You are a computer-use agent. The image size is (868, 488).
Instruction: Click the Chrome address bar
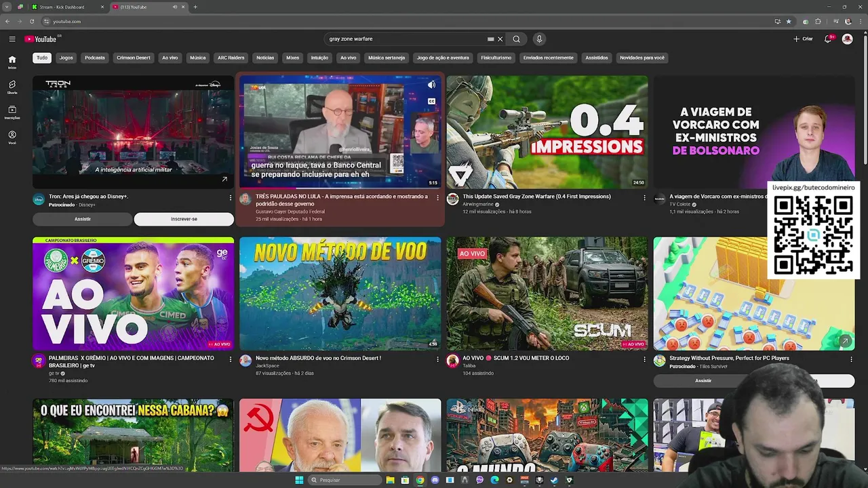click(x=407, y=22)
